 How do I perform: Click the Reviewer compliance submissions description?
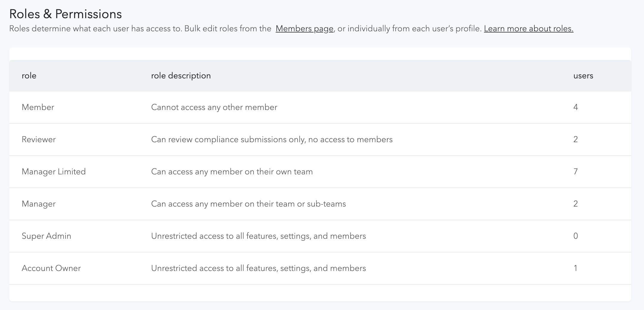(x=272, y=139)
